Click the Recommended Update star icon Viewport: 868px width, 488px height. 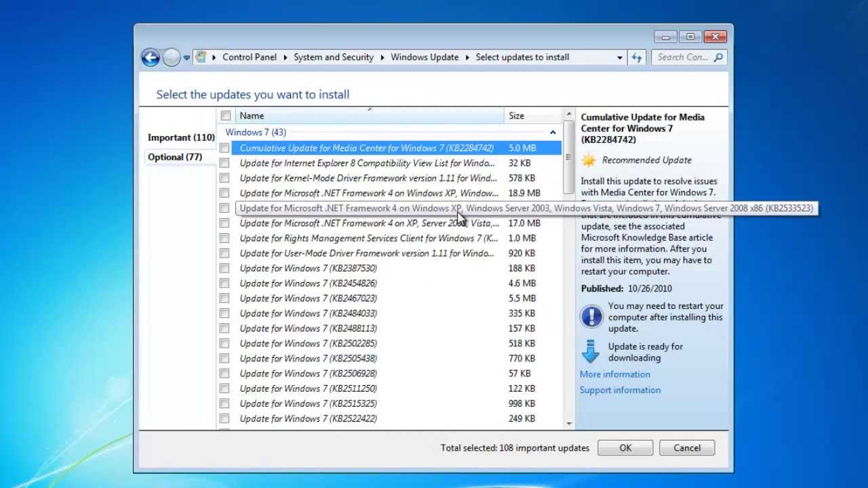(x=589, y=160)
